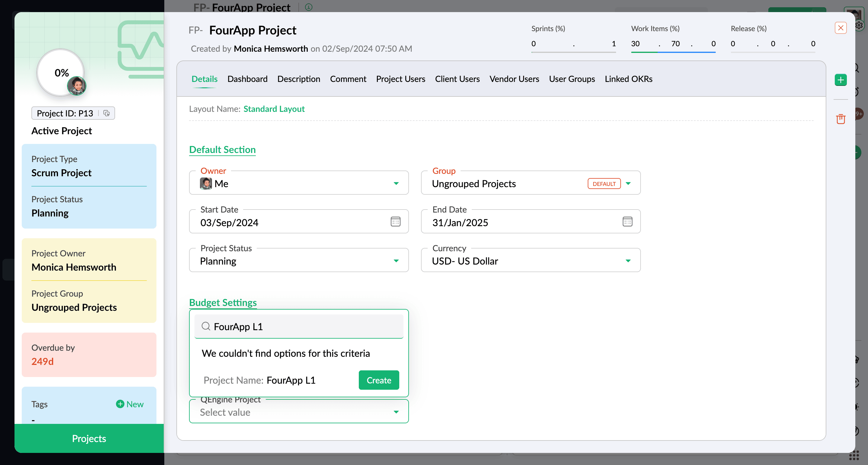Click the FourApp L1 search field

(303, 327)
